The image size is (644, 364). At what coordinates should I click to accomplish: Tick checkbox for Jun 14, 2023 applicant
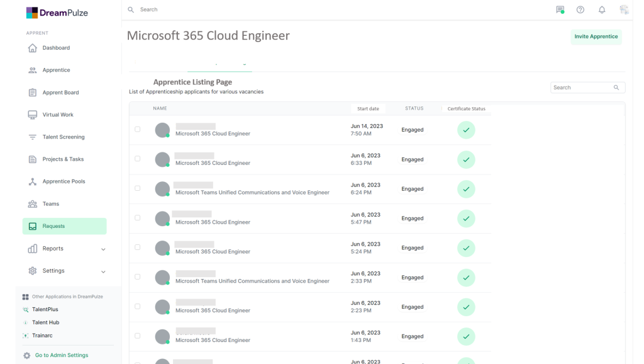pos(138,130)
